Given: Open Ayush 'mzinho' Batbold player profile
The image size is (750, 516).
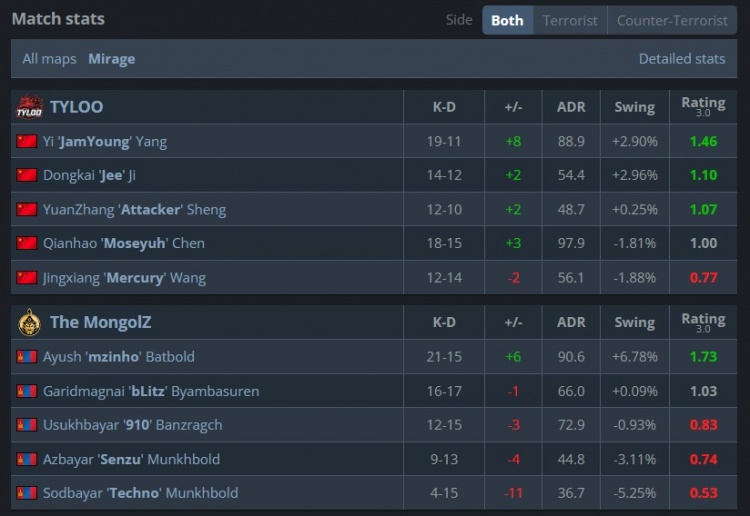Looking at the screenshot, I should tap(118, 357).
